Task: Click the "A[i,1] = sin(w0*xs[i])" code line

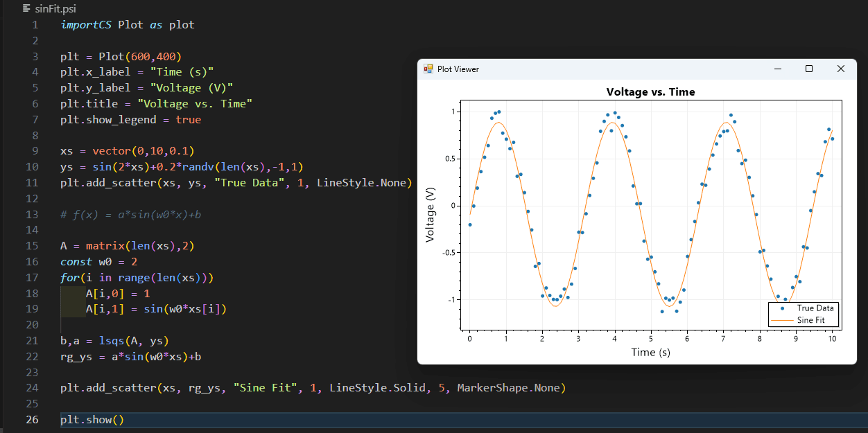Action: coord(157,309)
